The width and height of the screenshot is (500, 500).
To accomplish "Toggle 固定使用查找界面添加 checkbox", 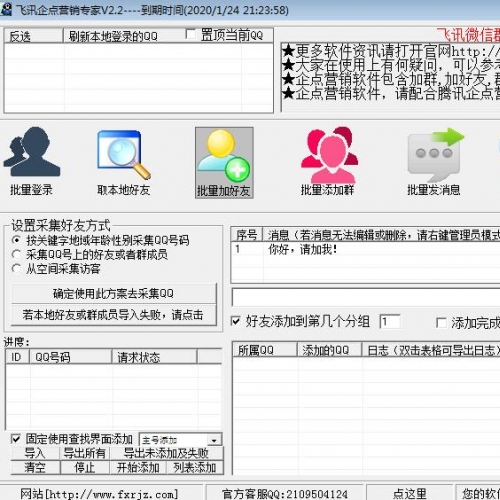I will (x=15, y=439).
